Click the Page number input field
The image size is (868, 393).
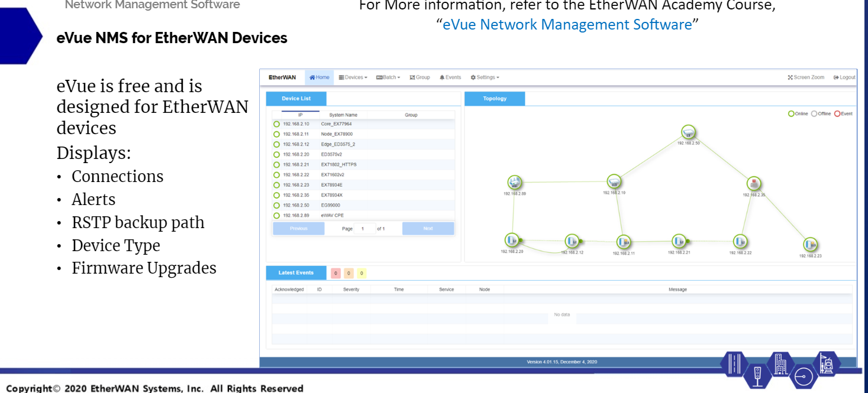pyautogui.click(x=364, y=229)
